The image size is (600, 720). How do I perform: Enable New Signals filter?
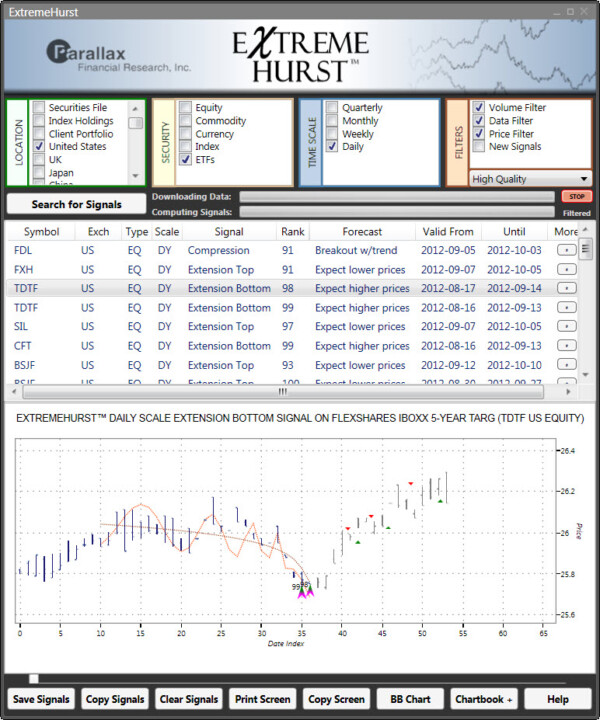(x=479, y=146)
